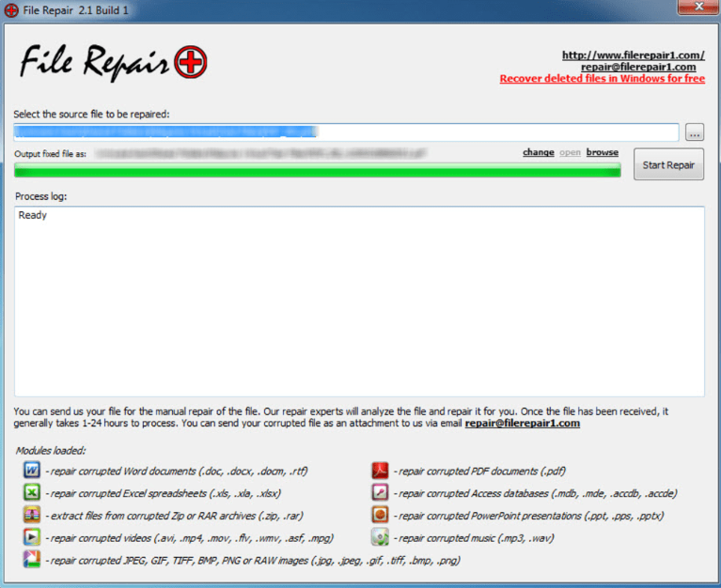721x588 pixels.
Task: Click inside the Process log box
Action: [359, 302]
